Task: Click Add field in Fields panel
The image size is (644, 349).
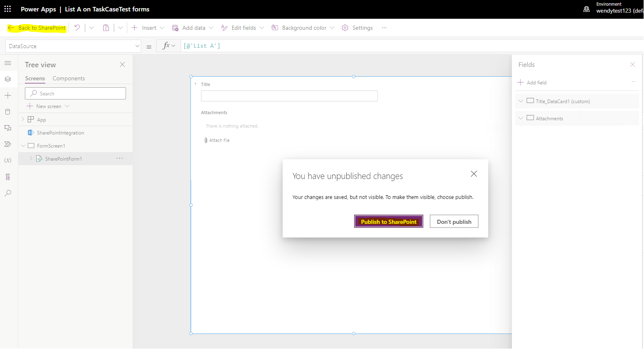Action: click(532, 82)
